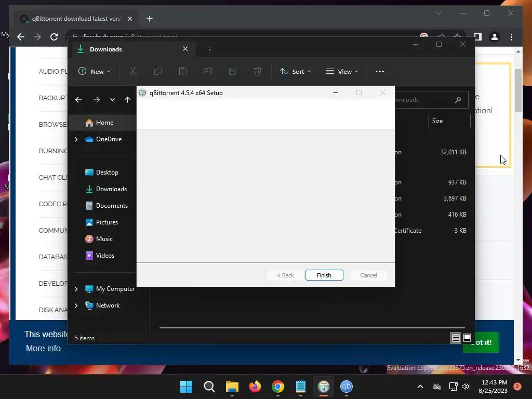Close the qBittorrent Chrome tab
This screenshot has width=532, height=399.
coord(129,19)
